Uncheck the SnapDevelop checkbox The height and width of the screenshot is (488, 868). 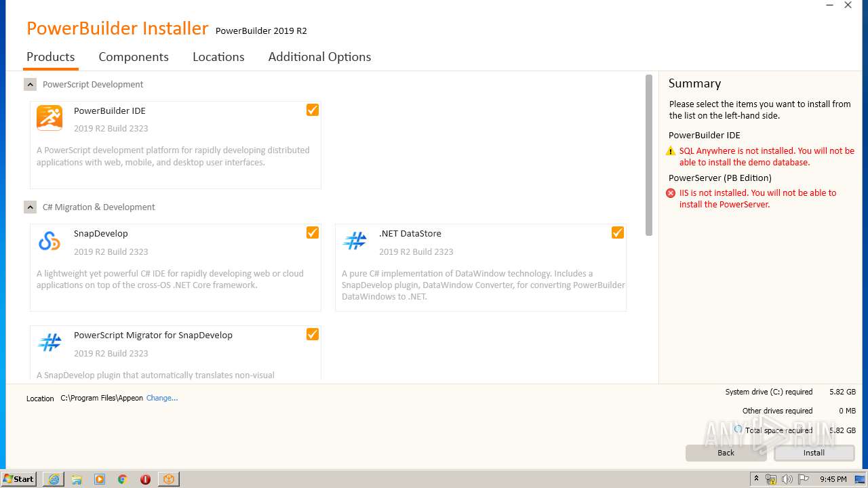[x=313, y=232]
